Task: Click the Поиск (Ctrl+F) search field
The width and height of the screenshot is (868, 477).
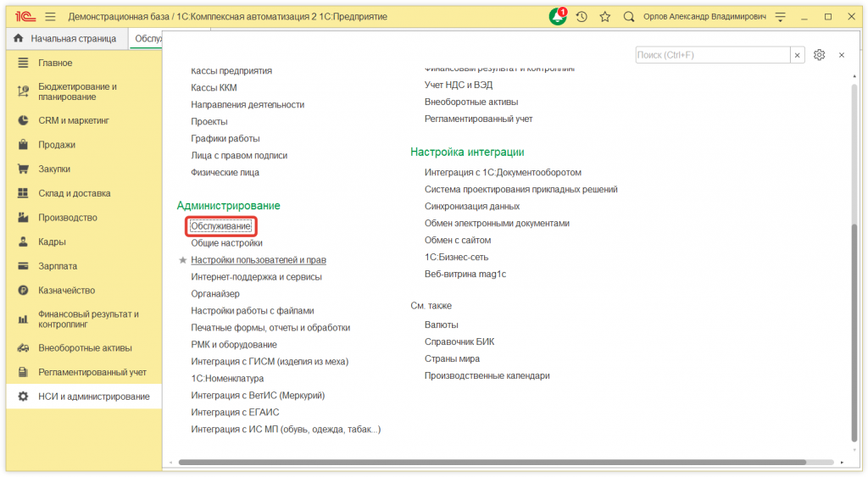Action: click(712, 55)
